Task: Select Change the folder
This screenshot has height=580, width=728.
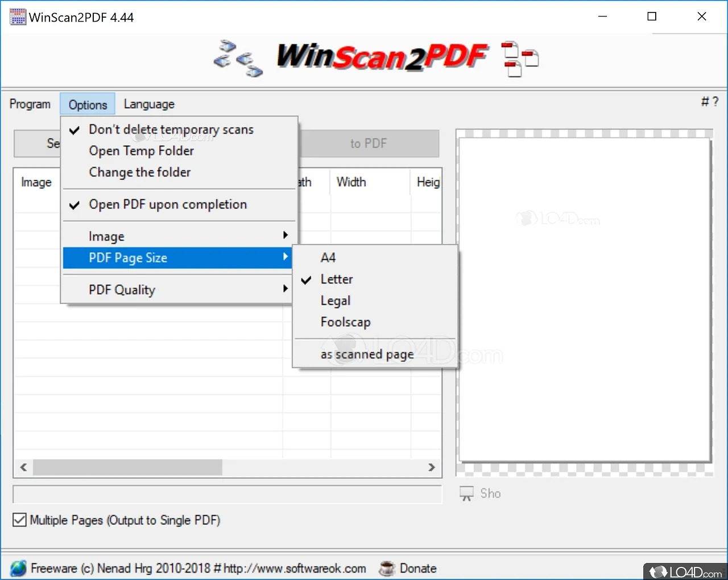Action: pyautogui.click(x=179, y=172)
